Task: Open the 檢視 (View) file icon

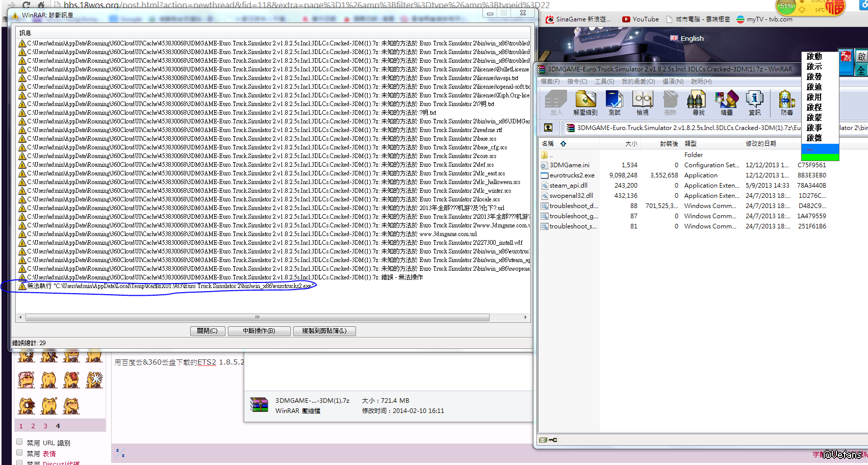Action: click(642, 102)
